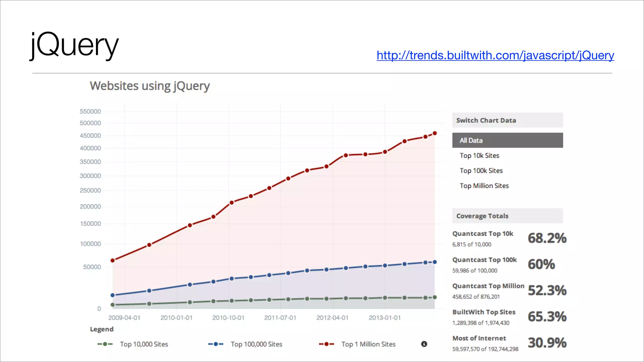Click the Quantcast Top 10k coverage label
Viewport: 644px width, 362px height.
click(483, 234)
